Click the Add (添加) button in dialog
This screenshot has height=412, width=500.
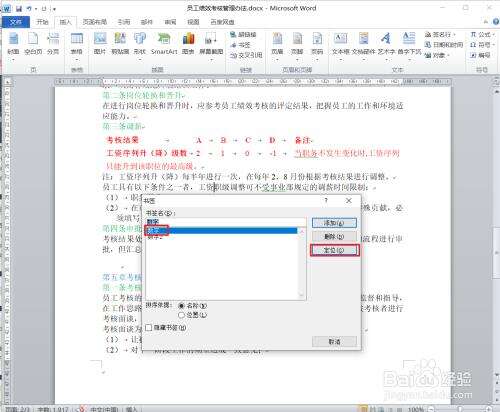tap(334, 223)
